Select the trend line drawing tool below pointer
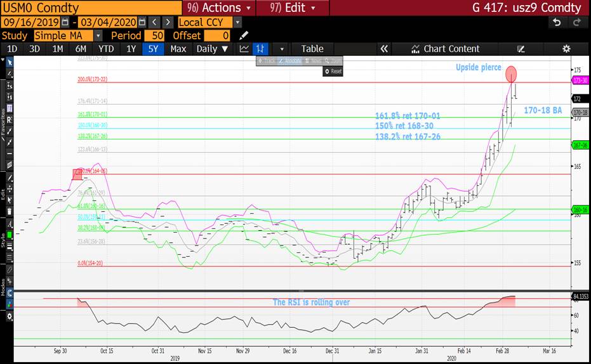 [x=10, y=74]
